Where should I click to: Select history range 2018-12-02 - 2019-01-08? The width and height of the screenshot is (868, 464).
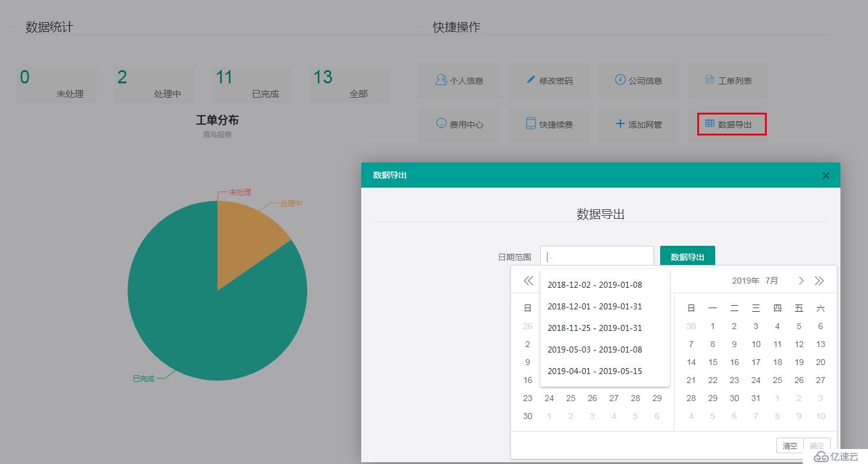coord(605,285)
